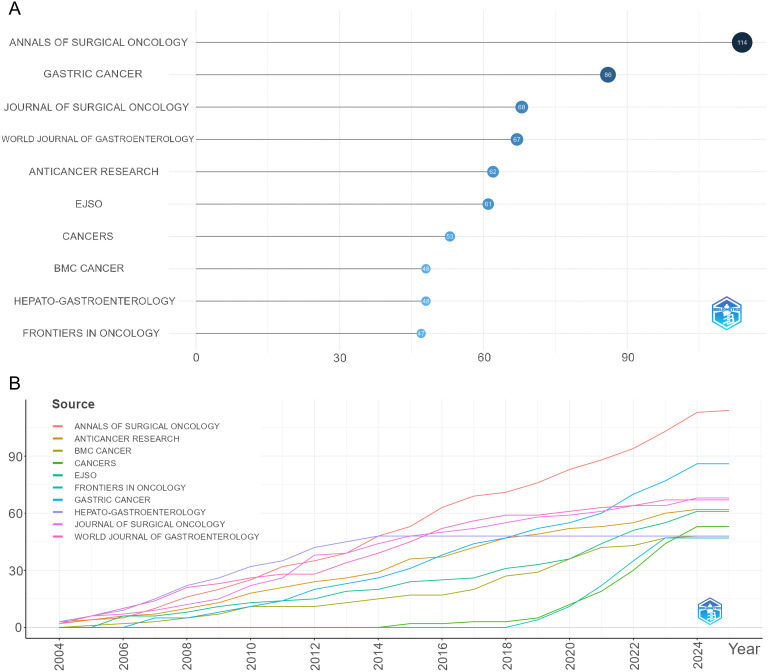Click the Gastric Cancer legend color line
The image size is (768, 672).
pyautogui.click(x=58, y=500)
